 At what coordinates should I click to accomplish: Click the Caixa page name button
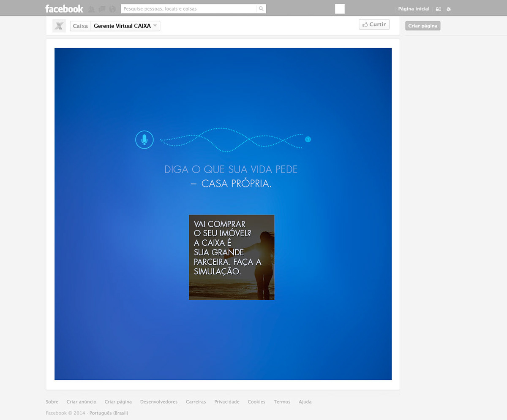[80, 26]
